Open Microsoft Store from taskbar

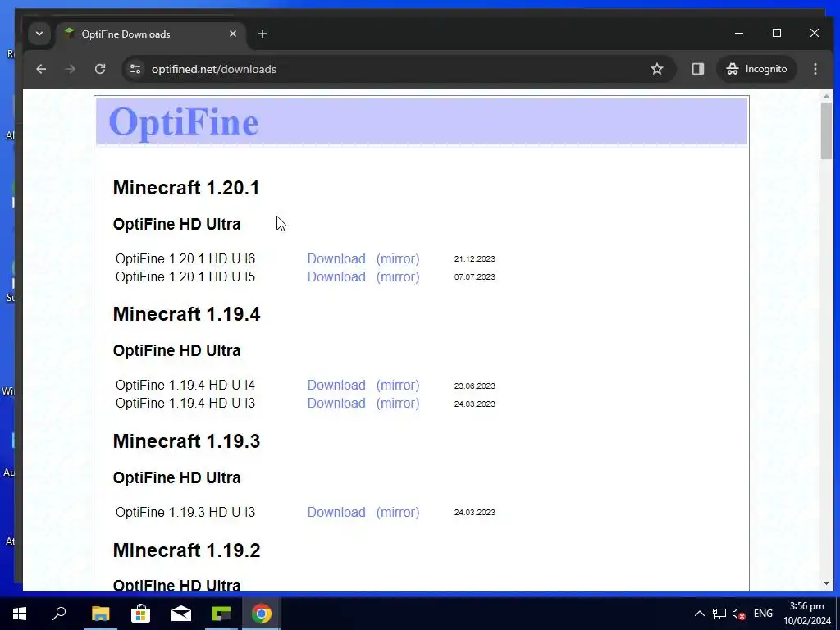pos(140,614)
